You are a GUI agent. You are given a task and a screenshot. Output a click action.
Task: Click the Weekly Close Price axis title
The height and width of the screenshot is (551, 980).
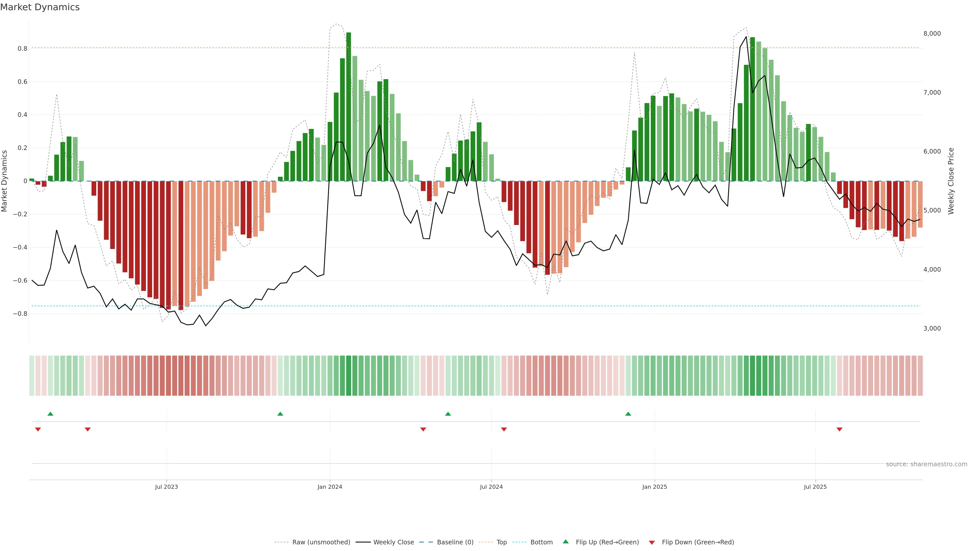pyautogui.click(x=951, y=181)
